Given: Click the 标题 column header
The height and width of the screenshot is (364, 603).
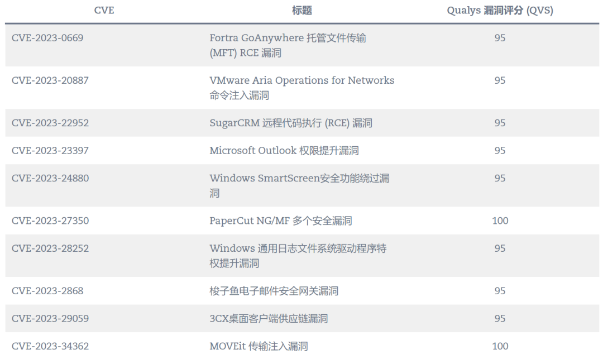Looking at the screenshot, I should (x=302, y=11).
